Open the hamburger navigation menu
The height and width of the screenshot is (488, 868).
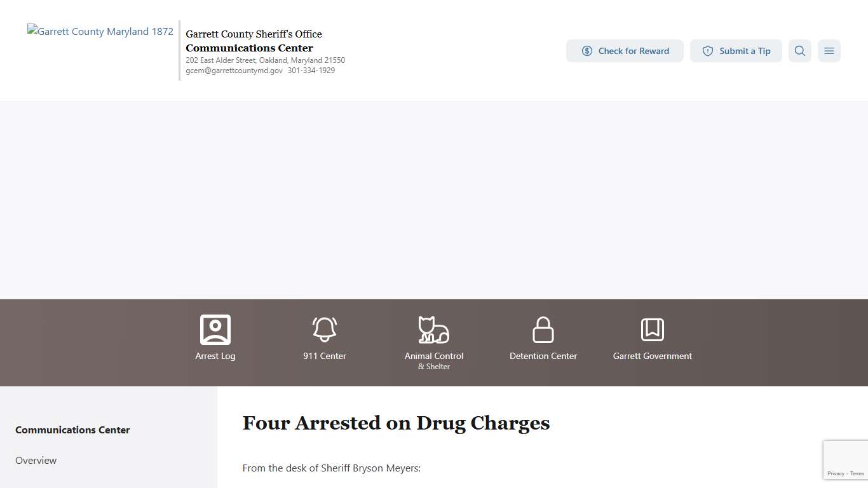(829, 51)
